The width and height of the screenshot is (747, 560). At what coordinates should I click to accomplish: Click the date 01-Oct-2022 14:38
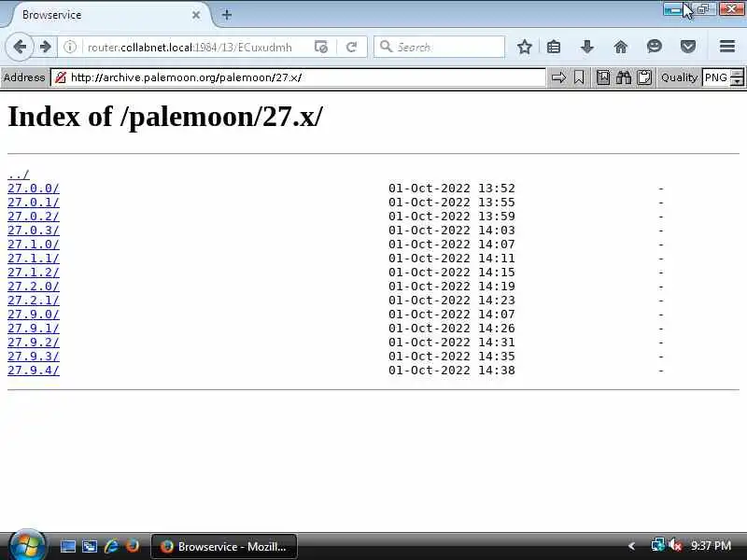452,371
